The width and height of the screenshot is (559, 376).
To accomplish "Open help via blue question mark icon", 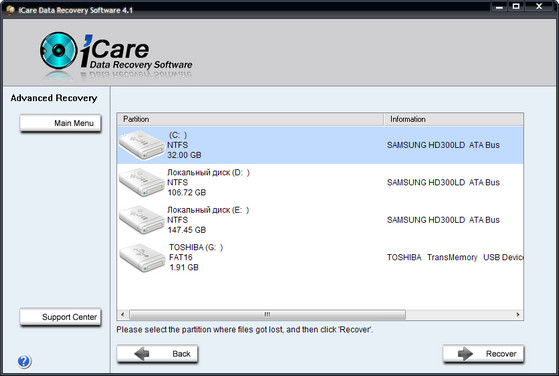I will pos(24,361).
